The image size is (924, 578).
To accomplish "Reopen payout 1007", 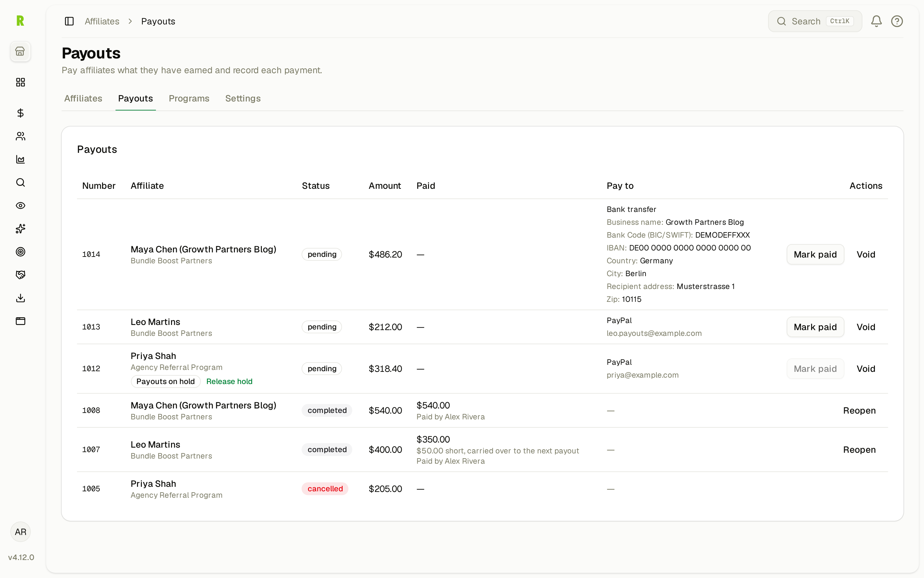I will (859, 450).
